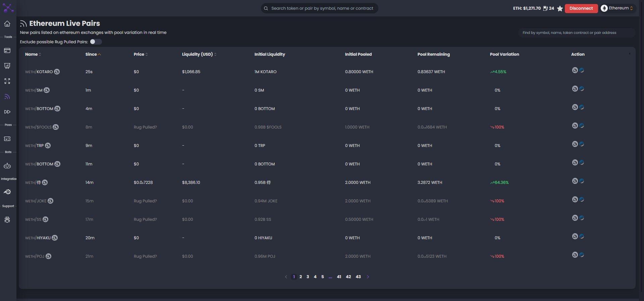Click the bug Support icon in sidebar
This screenshot has height=301, width=644.
click(x=7, y=220)
